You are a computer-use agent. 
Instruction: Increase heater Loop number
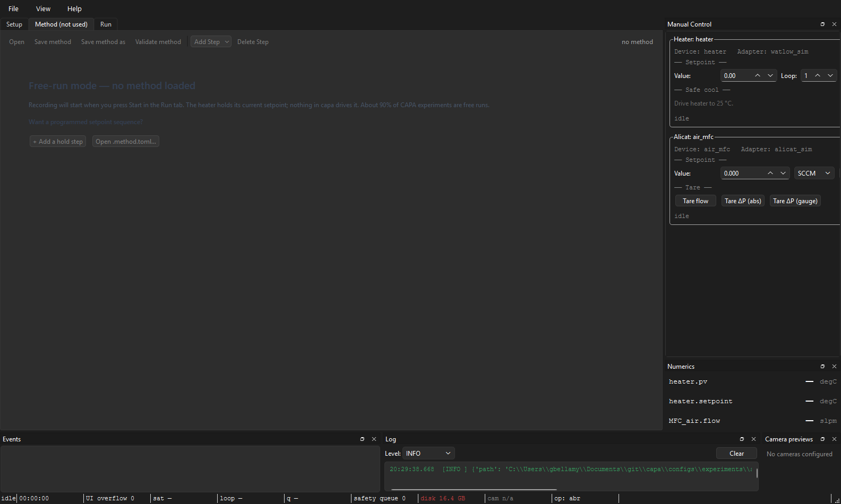click(x=818, y=76)
